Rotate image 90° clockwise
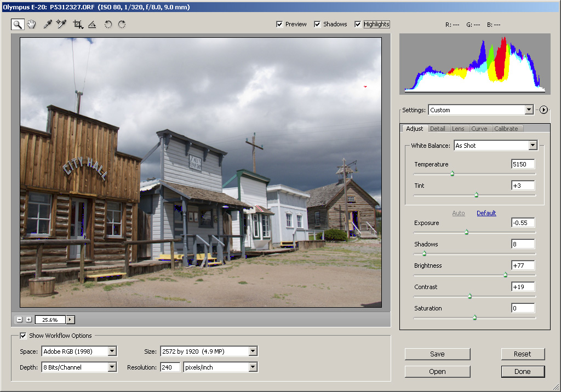This screenshot has height=392, width=561. point(122,24)
